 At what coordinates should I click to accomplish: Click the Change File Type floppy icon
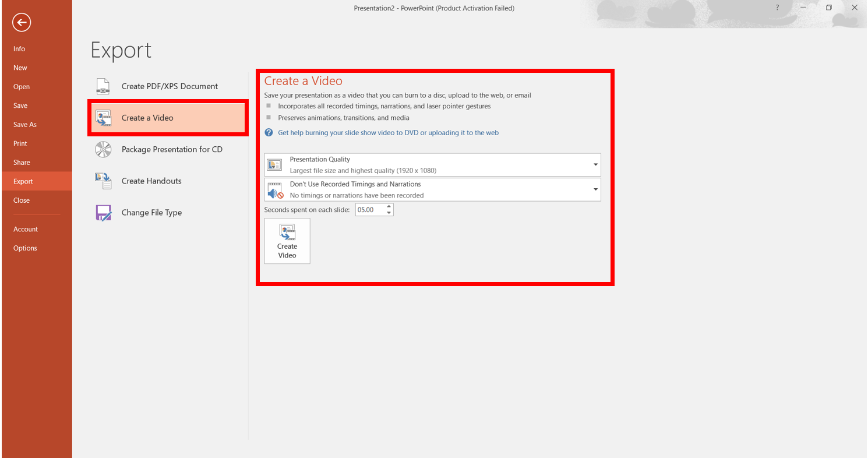click(103, 213)
